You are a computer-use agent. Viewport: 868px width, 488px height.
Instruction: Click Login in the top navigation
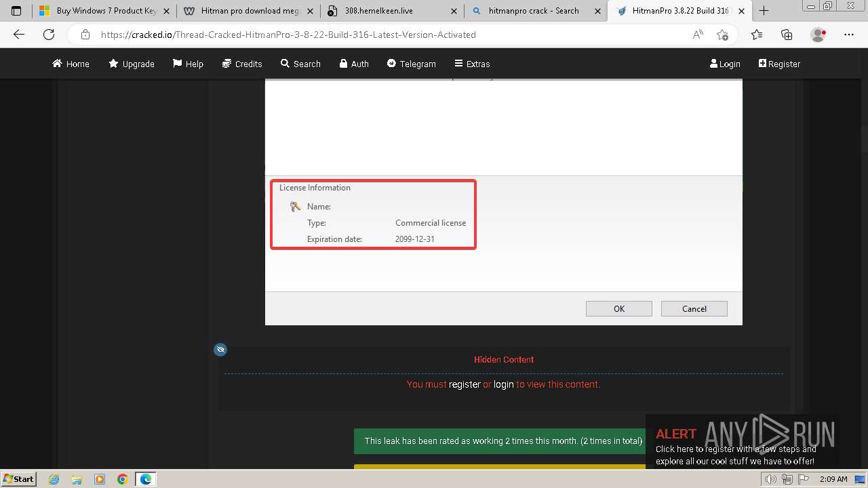tap(725, 64)
